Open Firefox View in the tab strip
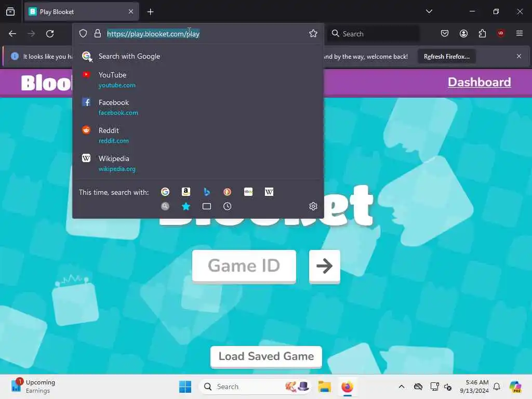532x399 pixels. point(10,11)
